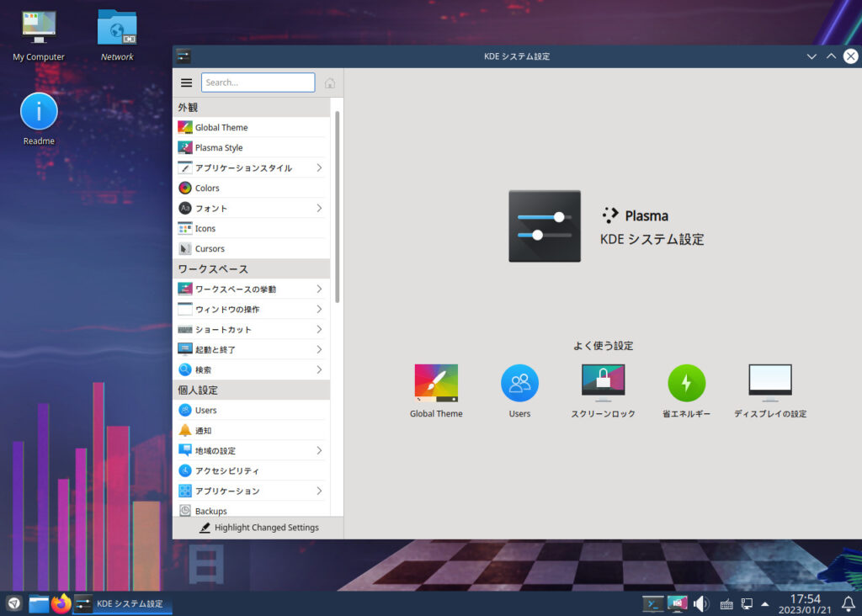Select Colors in the sidebar list

pyautogui.click(x=207, y=189)
